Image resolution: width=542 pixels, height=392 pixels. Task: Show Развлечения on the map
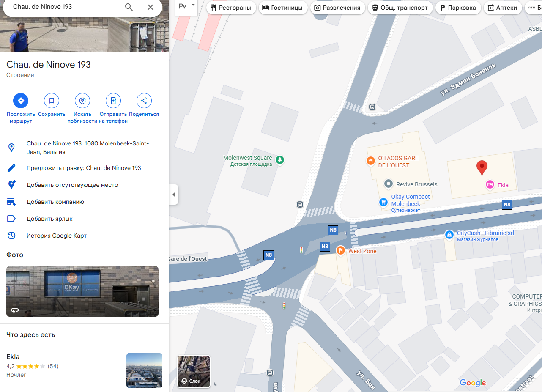coord(337,8)
